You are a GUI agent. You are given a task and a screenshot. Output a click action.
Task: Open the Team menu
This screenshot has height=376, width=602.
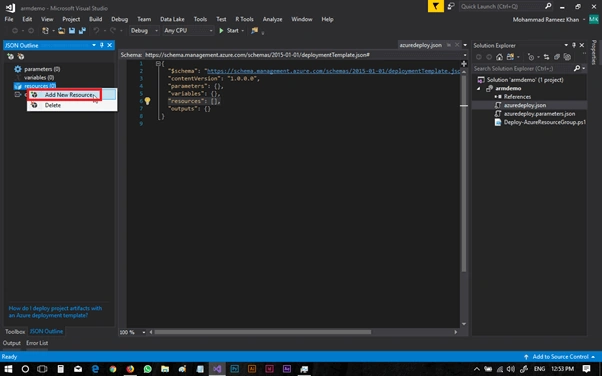144,19
